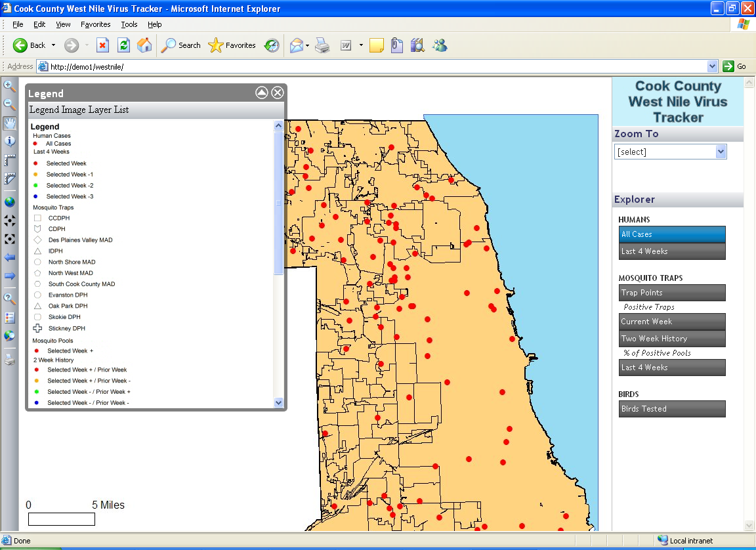This screenshot has width=756, height=550.
Task: Toggle the Trap Points layer button
Action: (673, 293)
